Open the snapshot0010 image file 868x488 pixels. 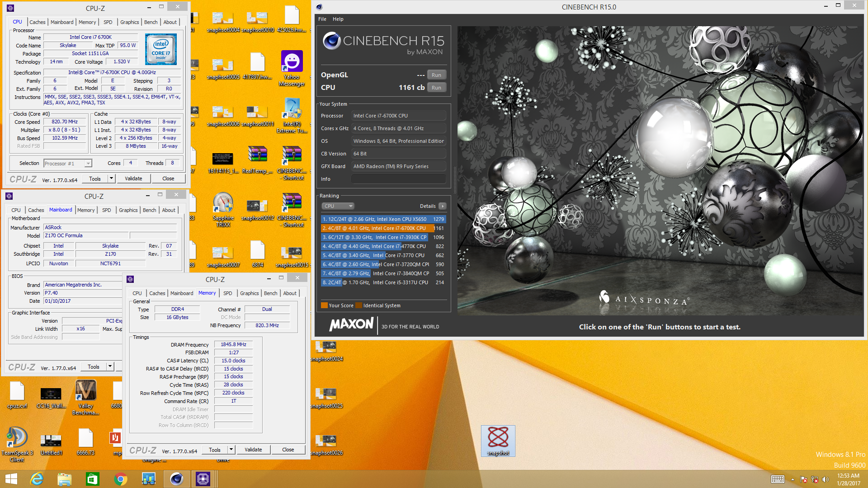point(257,21)
